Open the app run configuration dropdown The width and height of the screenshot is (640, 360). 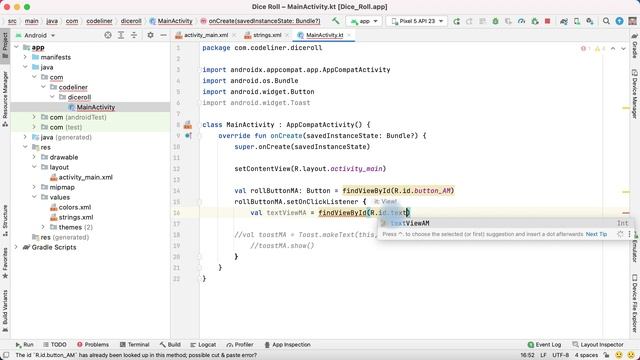(x=364, y=21)
